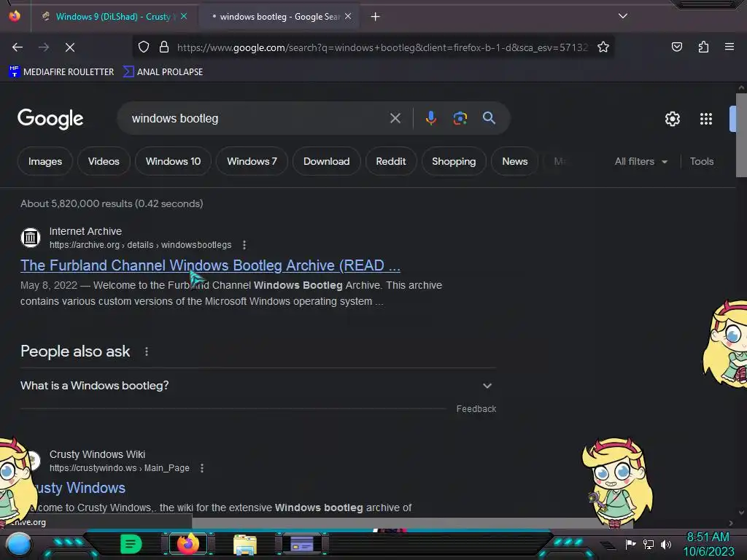Open the clock showing 8:51 AM
The height and width of the screenshot is (560, 747).
click(708, 544)
